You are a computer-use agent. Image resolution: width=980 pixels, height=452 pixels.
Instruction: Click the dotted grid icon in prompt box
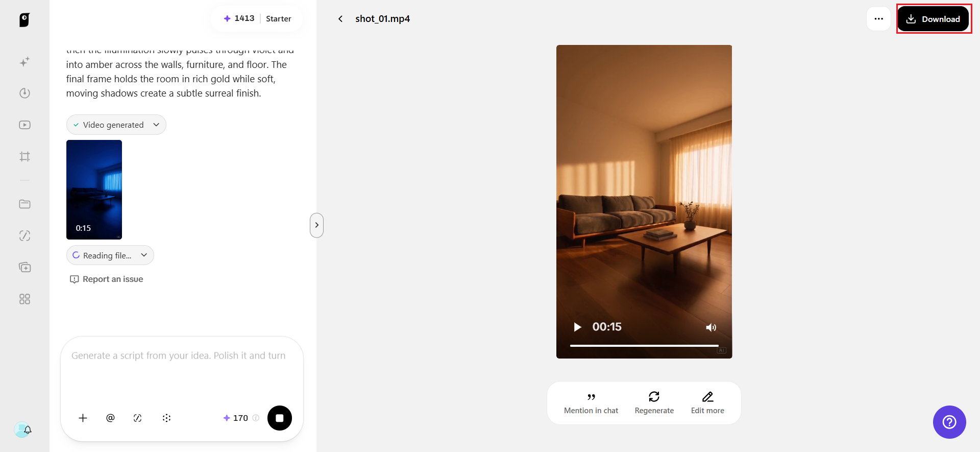[166, 418]
